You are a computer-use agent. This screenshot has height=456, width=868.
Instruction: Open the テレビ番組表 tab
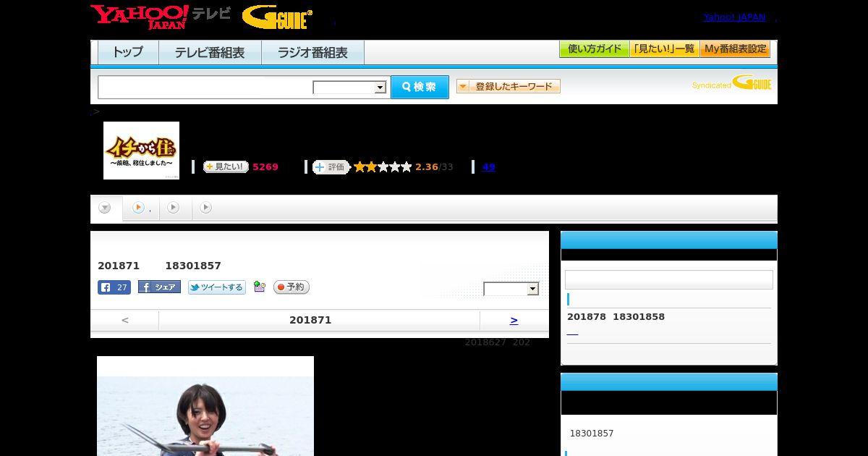pyautogui.click(x=210, y=53)
